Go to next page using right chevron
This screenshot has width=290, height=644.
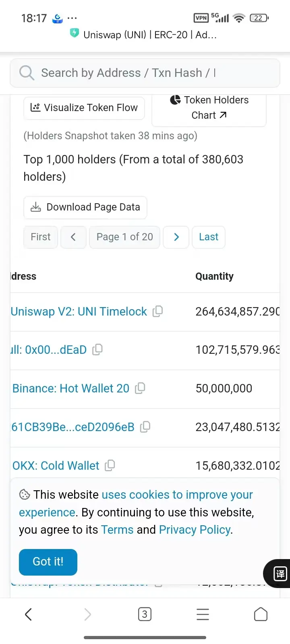pos(176,237)
